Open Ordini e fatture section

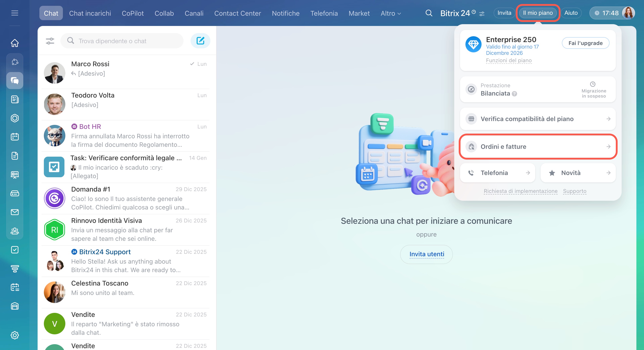click(538, 147)
